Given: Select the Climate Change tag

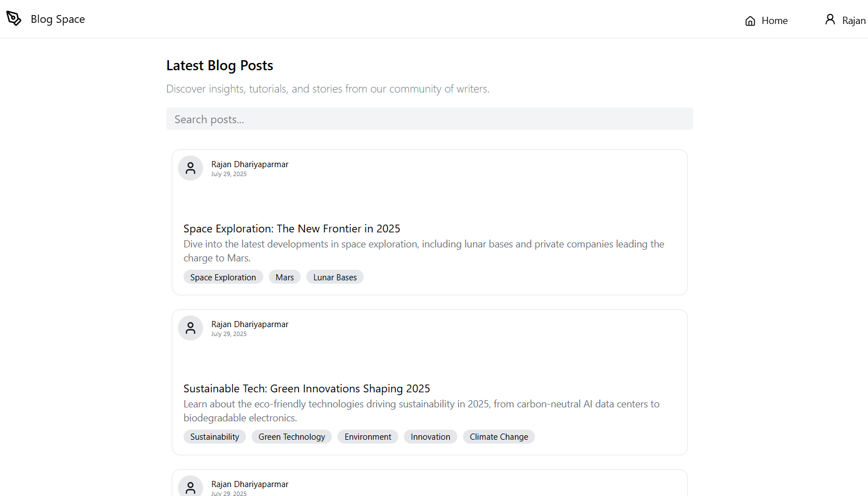Looking at the screenshot, I should [x=499, y=437].
